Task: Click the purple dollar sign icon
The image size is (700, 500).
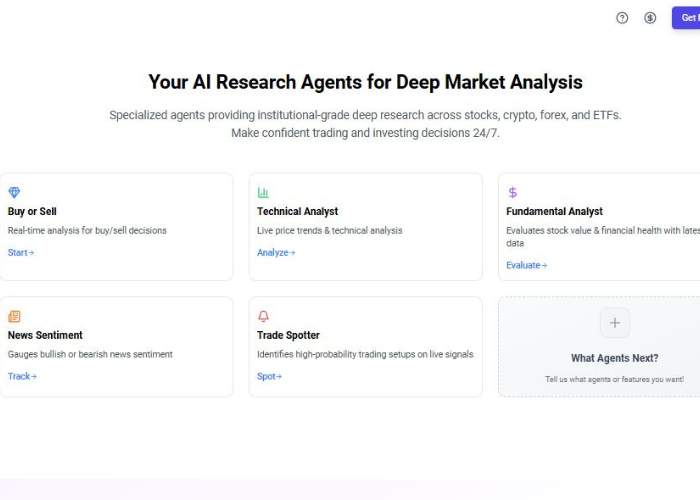Action: pyautogui.click(x=512, y=192)
